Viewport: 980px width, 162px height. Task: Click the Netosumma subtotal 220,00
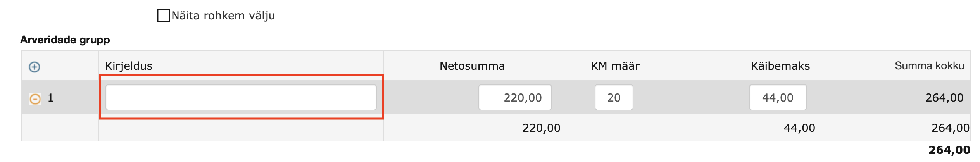(541, 128)
